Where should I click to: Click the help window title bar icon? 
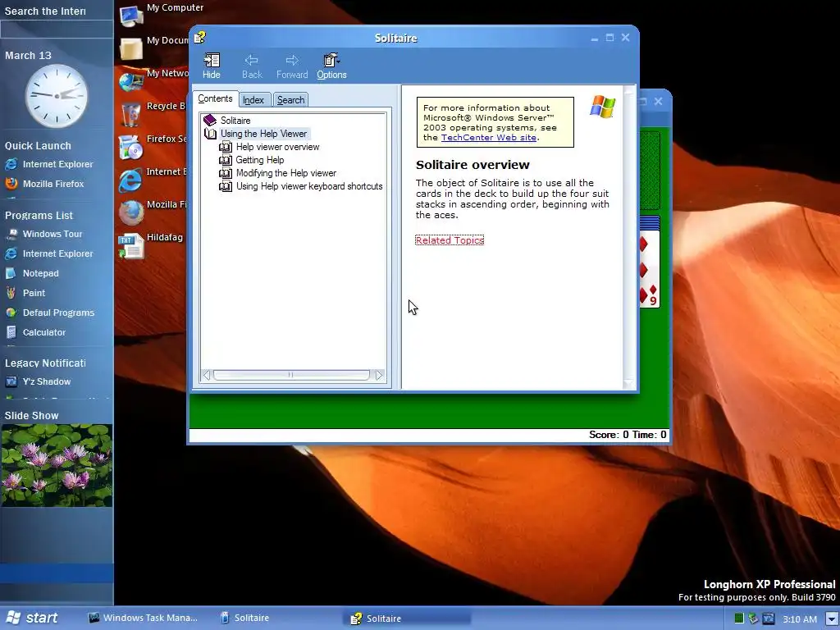pyautogui.click(x=200, y=38)
